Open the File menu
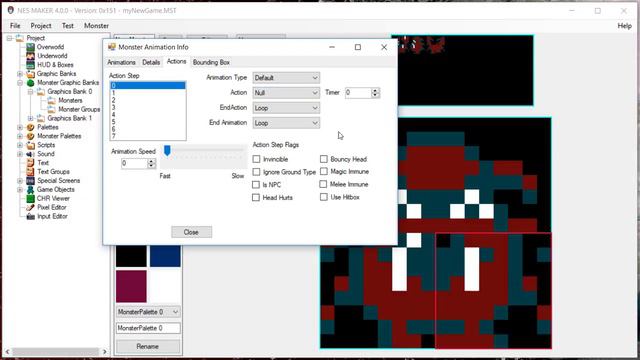640x360 pixels. coord(15,25)
